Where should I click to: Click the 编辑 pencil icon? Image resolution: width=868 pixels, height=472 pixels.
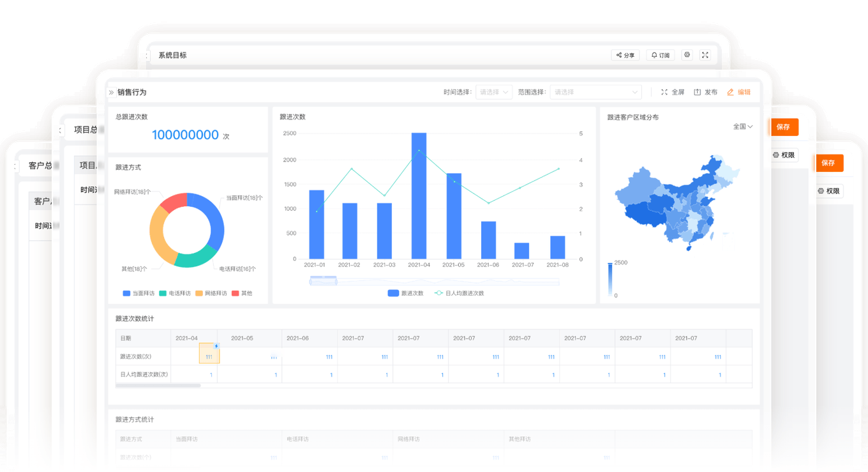point(731,93)
